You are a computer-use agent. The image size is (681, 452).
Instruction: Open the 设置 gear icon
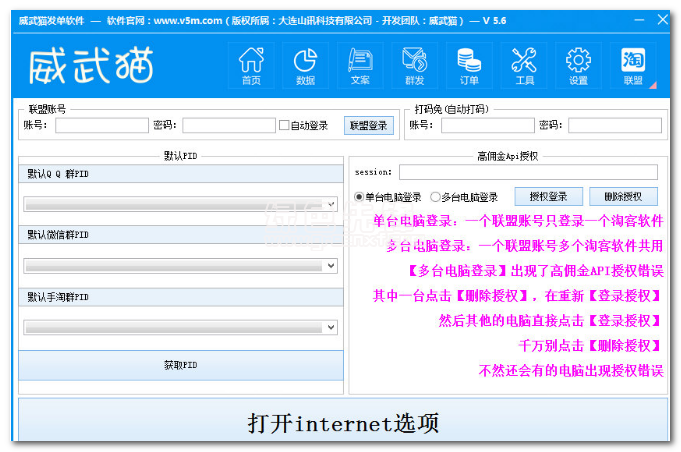coord(578,66)
